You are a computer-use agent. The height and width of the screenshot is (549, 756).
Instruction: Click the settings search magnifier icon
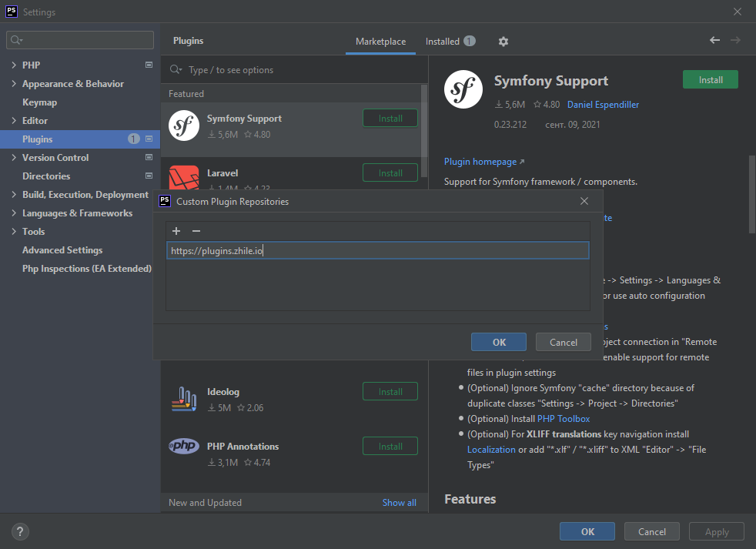pos(16,40)
